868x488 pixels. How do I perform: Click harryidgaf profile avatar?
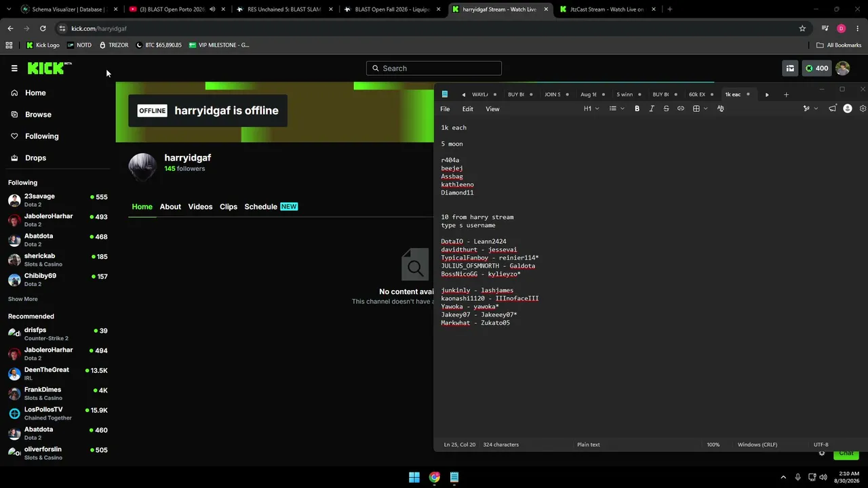point(142,167)
